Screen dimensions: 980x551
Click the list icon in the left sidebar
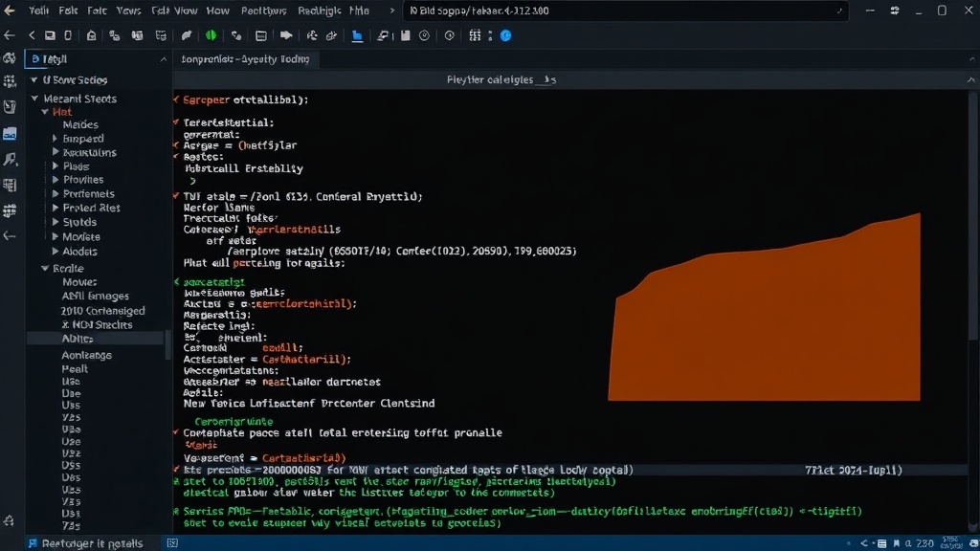(x=10, y=185)
